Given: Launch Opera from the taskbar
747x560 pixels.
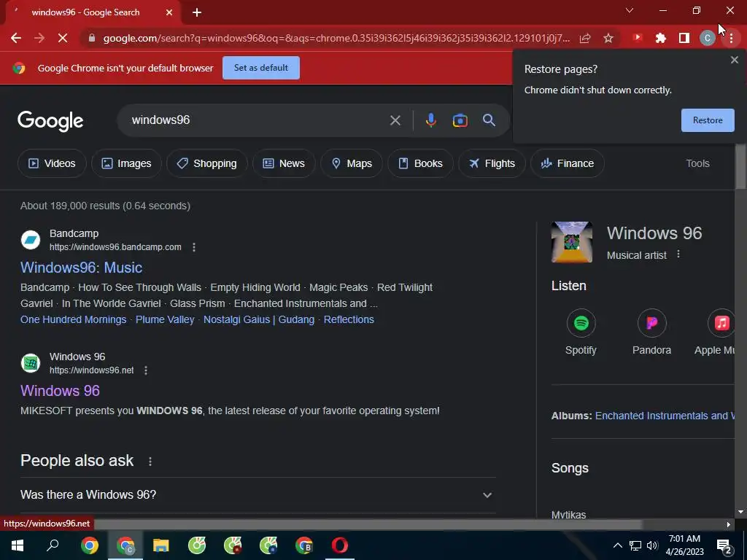Looking at the screenshot, I should (340, 545).
